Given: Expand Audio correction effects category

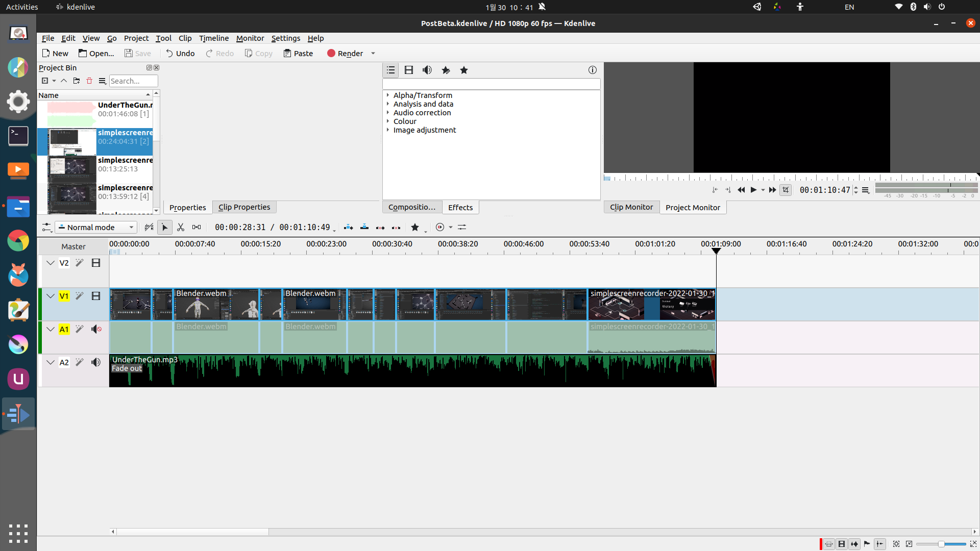Looking at the screenshot, I should coord(388,113).
